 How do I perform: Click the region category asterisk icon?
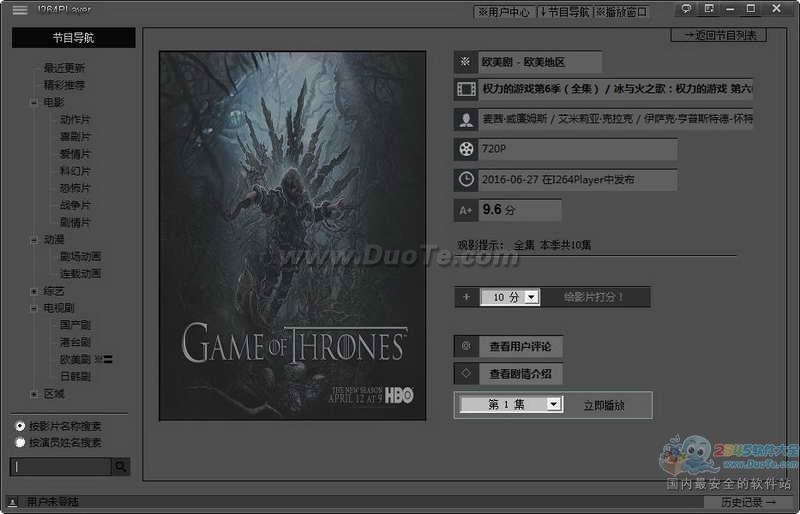(465, 62)
